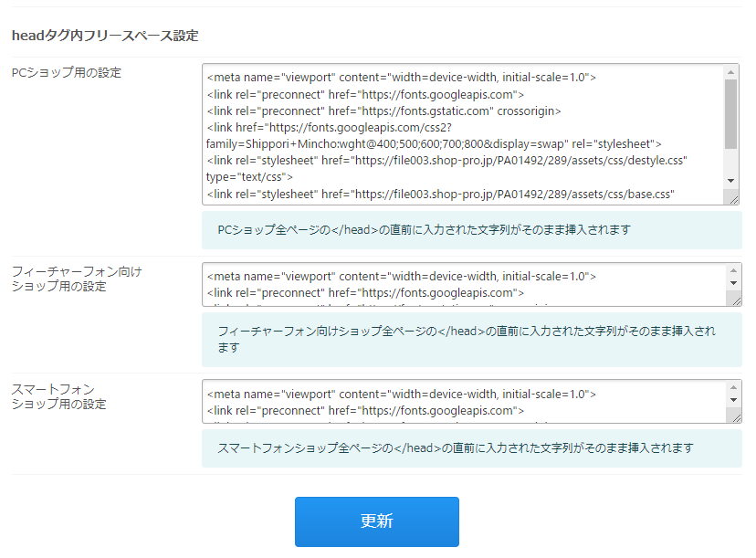The width and height of the screenshot is (756, 558).
Task: Click the resize handle of PC shop textarea
Action: pos(733,197)
